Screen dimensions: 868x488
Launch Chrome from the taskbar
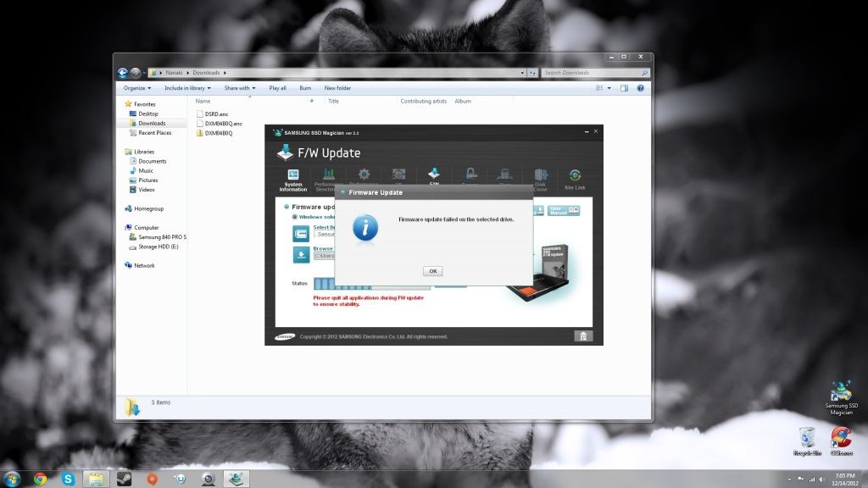tap(41, 479)
